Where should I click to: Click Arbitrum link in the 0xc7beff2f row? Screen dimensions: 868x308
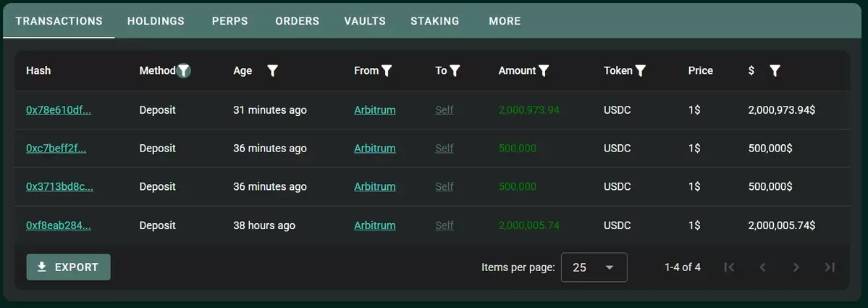coord(375,149)
